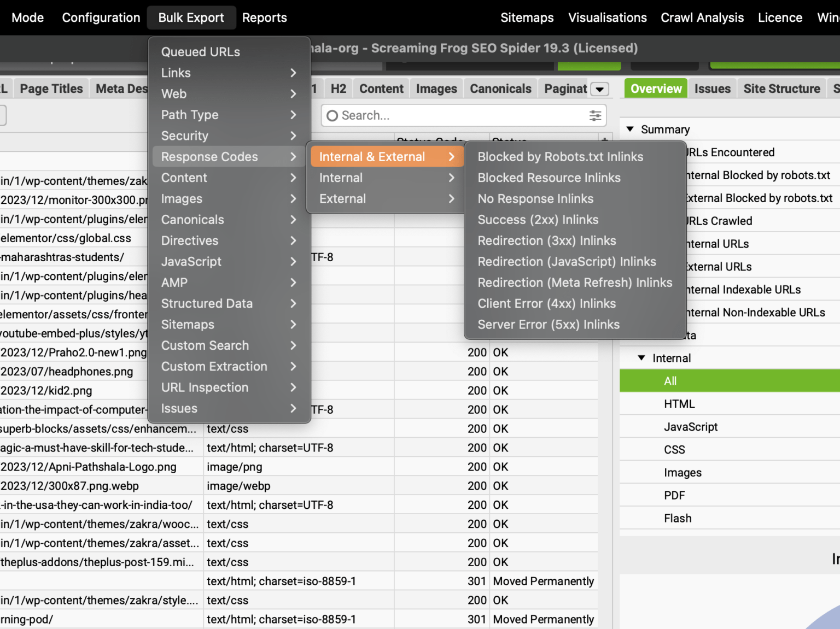Select Server Error (5xx) Inlinks
The height and width of the screenshot is (629, 840).
575,325
